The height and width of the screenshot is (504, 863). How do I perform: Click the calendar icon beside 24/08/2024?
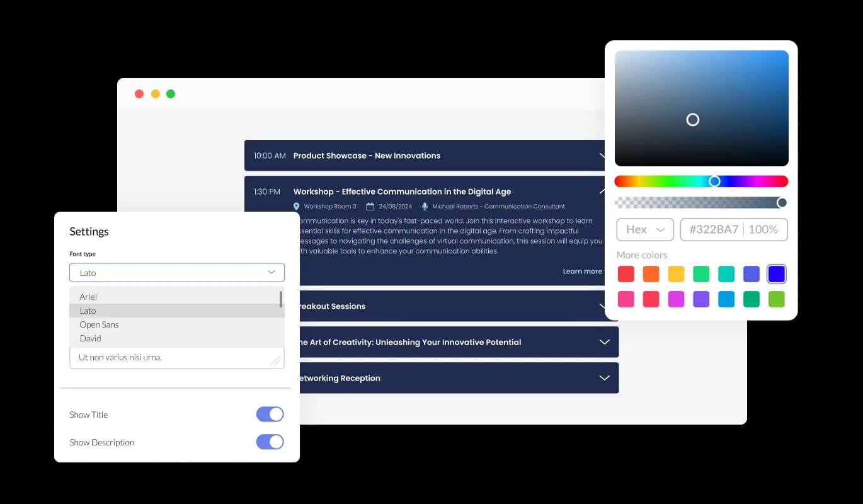(x=370, y=207)
